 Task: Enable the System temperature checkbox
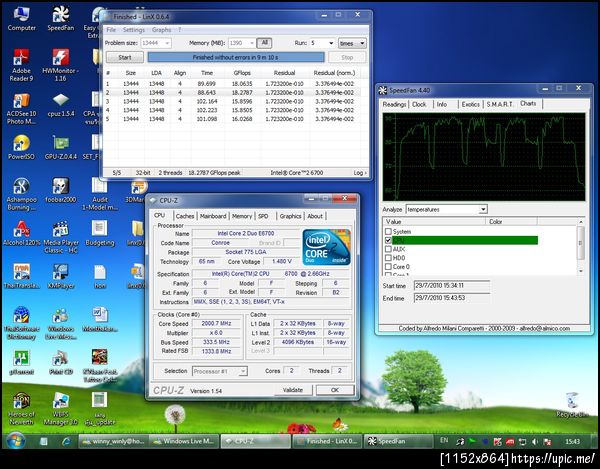[x=389, y=232]
